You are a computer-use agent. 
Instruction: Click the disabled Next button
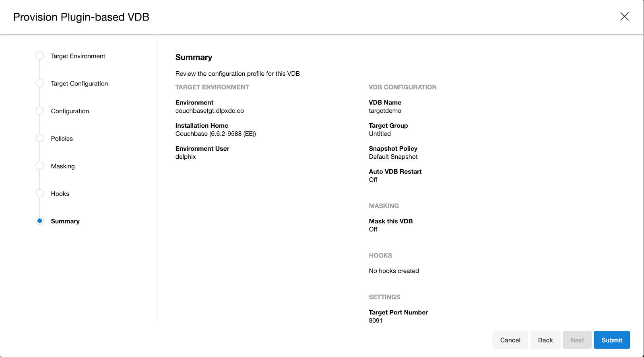(x=577, y=340)
